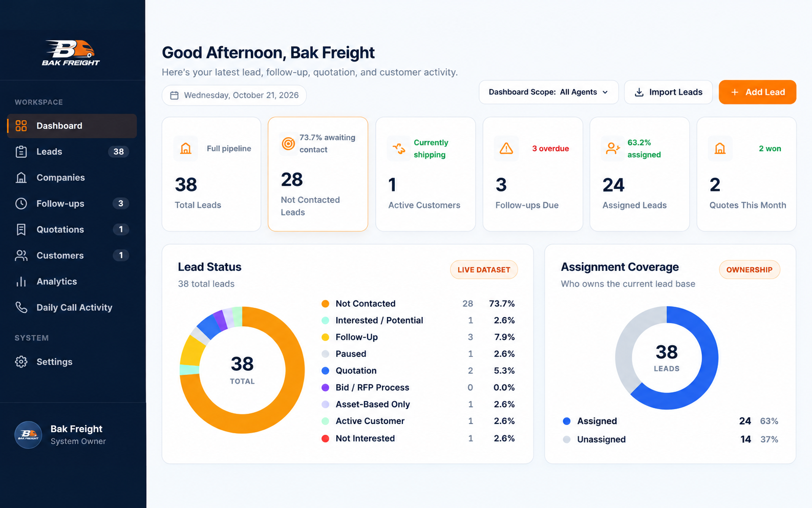This screenshot has width=812, height=508.
Task: Click the Analytics bar chart icon
Action: click(21, 282)
